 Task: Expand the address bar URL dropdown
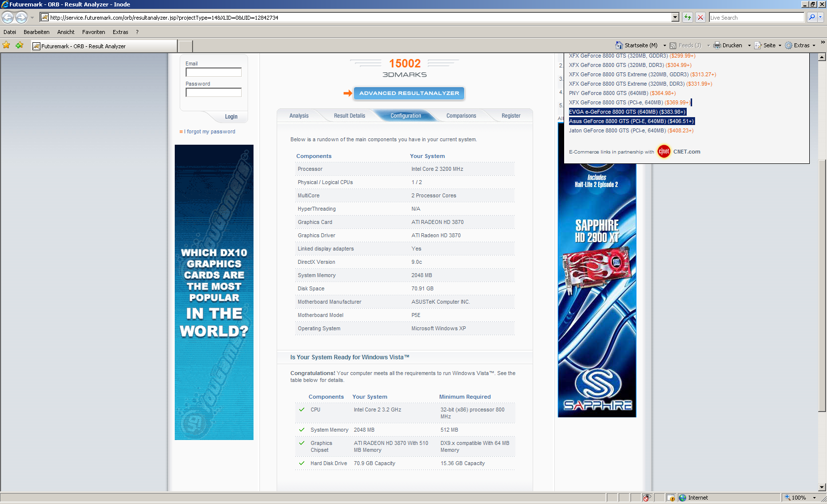coord(675,17)
